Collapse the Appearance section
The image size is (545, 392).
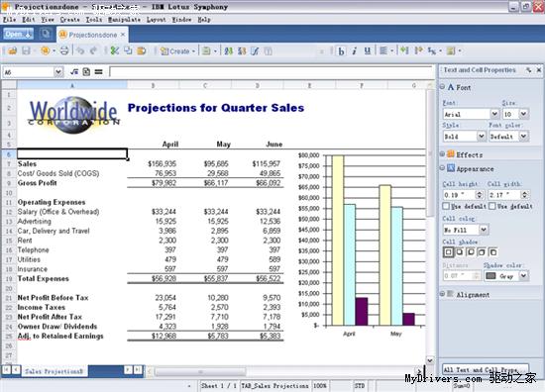click(442, 168)
